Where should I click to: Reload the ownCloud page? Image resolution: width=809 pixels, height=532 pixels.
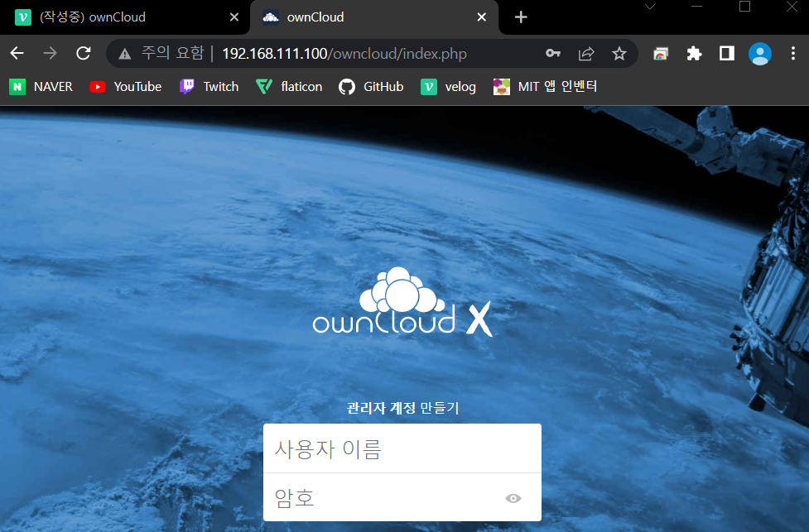click(x=83, y=53)
